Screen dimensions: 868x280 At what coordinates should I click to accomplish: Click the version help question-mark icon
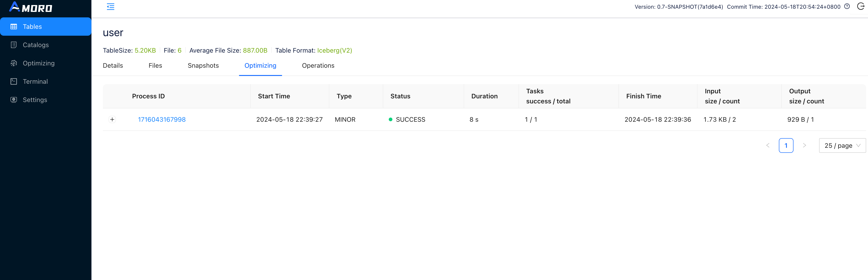tap(847, 6)
